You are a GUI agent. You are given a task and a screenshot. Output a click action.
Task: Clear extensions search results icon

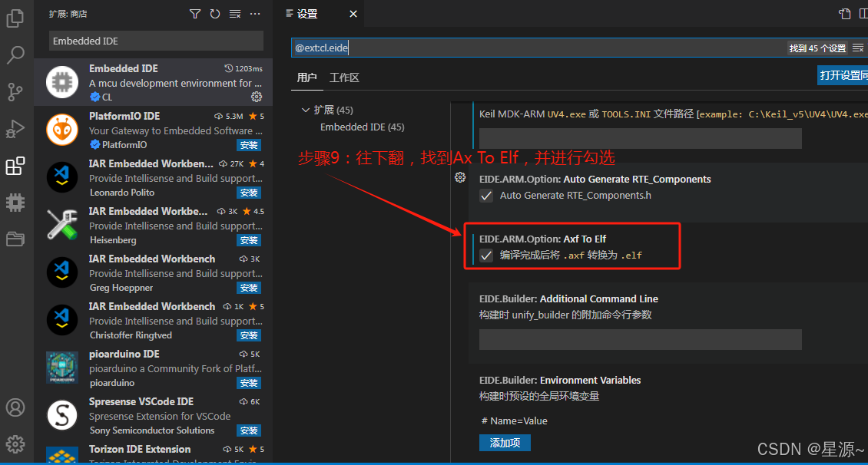click(x=235, y=14)
